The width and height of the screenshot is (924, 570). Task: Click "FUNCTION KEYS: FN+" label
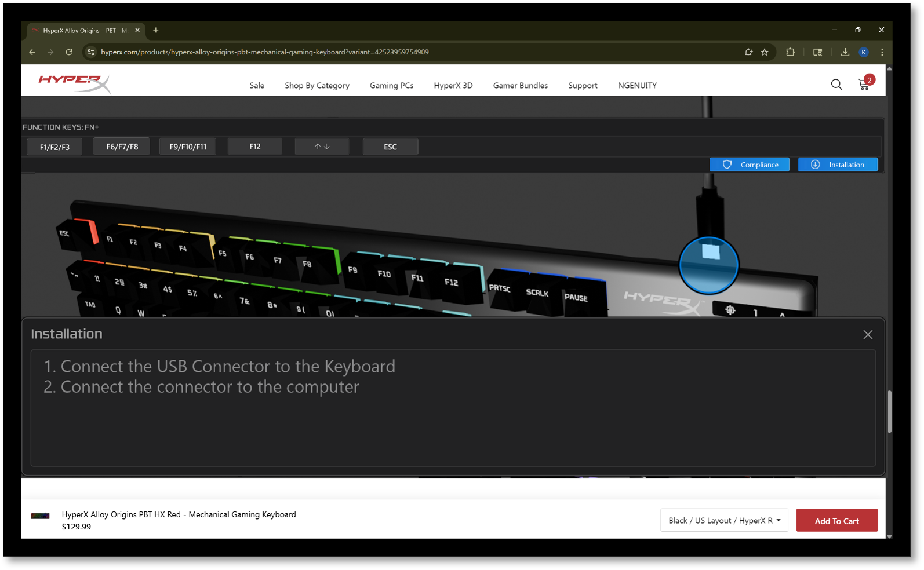click(61, 127)
